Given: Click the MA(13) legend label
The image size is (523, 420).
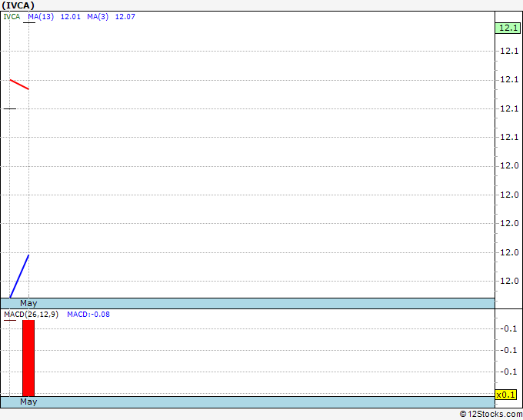Looking at the screenshot, I should (41, 17).
